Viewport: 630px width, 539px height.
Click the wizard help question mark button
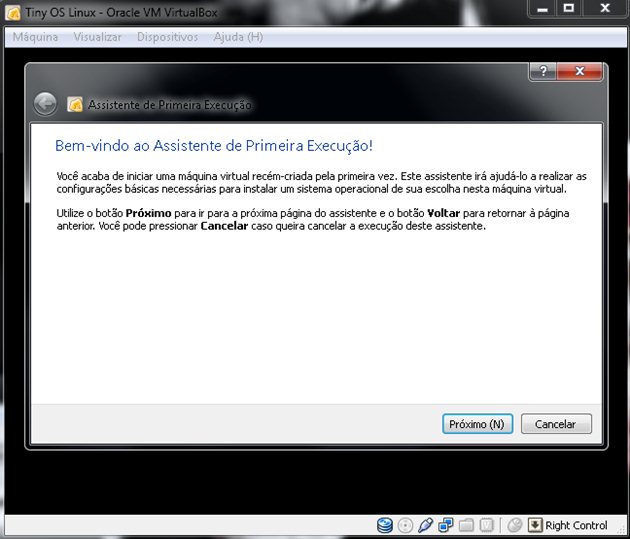(x=543, y=71)
